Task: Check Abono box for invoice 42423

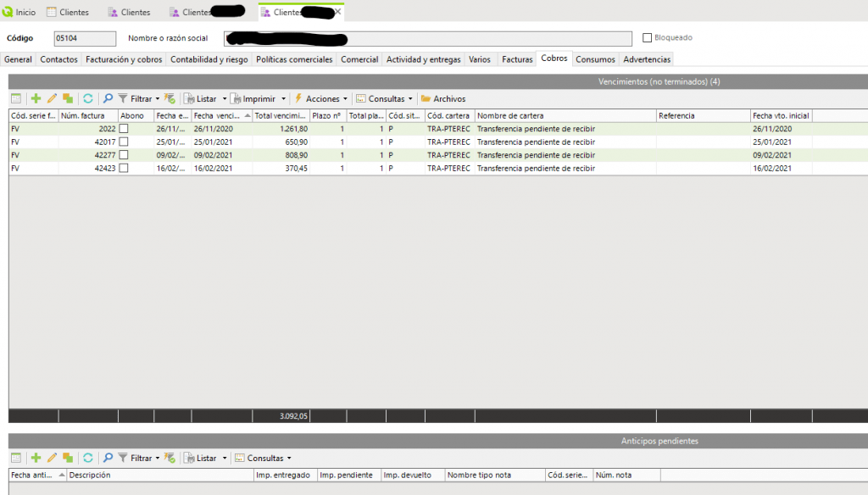Action: [x=124, y=169]
